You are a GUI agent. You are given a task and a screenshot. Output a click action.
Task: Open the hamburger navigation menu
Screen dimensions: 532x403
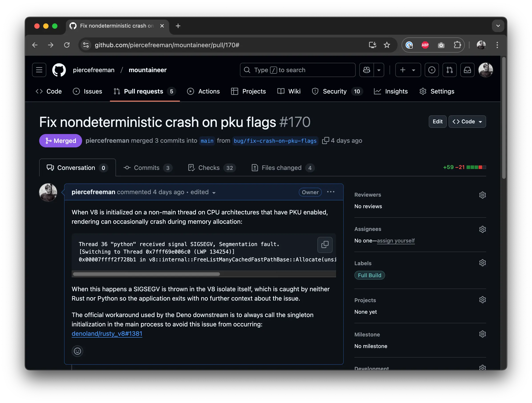[x=39, y=70]
